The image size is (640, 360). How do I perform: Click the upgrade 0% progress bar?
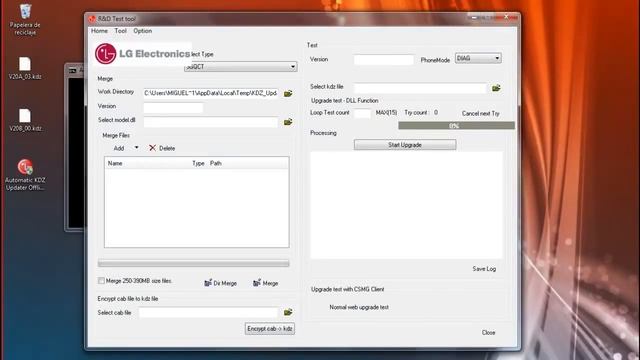pos(456,126)
